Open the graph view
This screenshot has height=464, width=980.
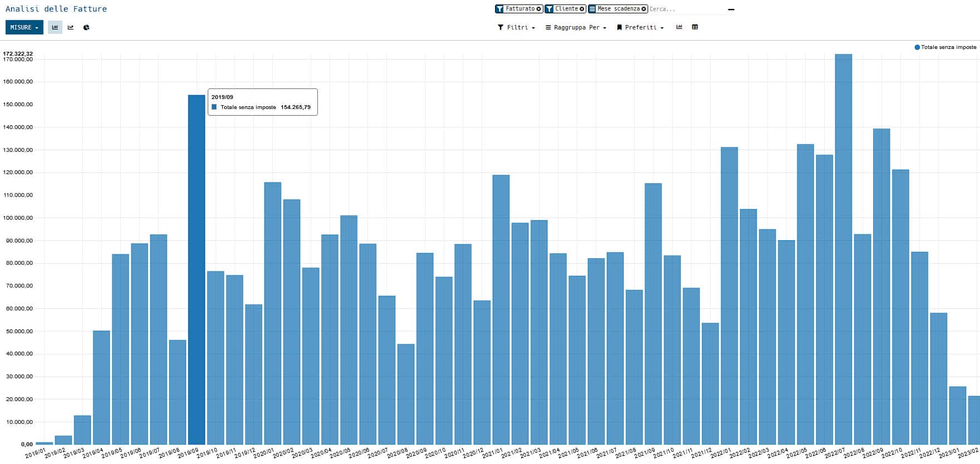(x=679, y=27)
